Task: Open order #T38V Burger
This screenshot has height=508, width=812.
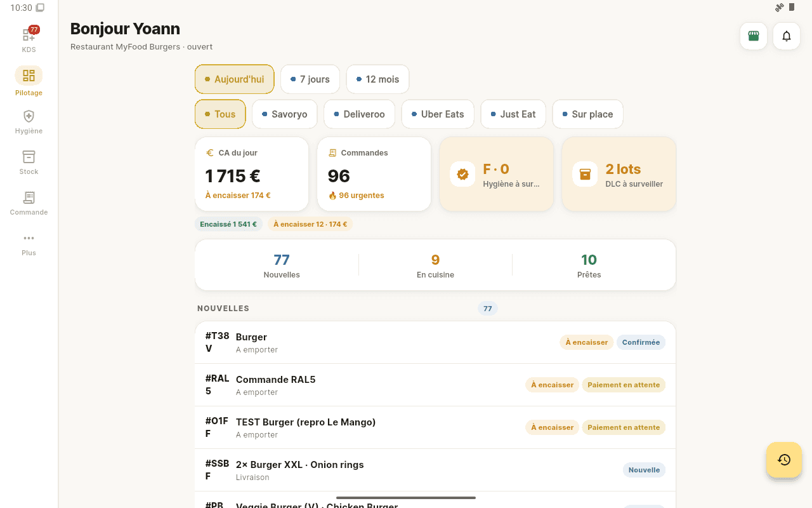Action: (x=435, y=342)
